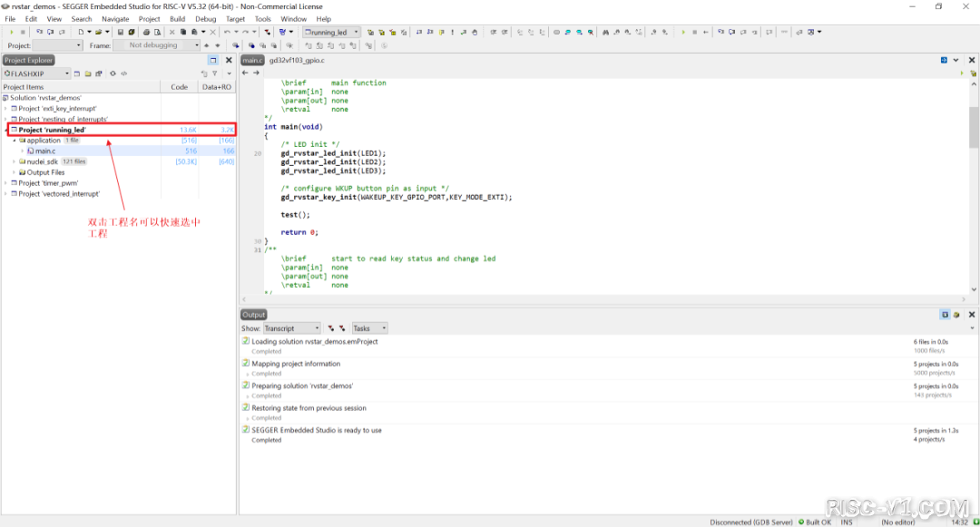Select Solution 'rvstar_demos' root item
980x527 pixels.
click(x=45, y=97)
